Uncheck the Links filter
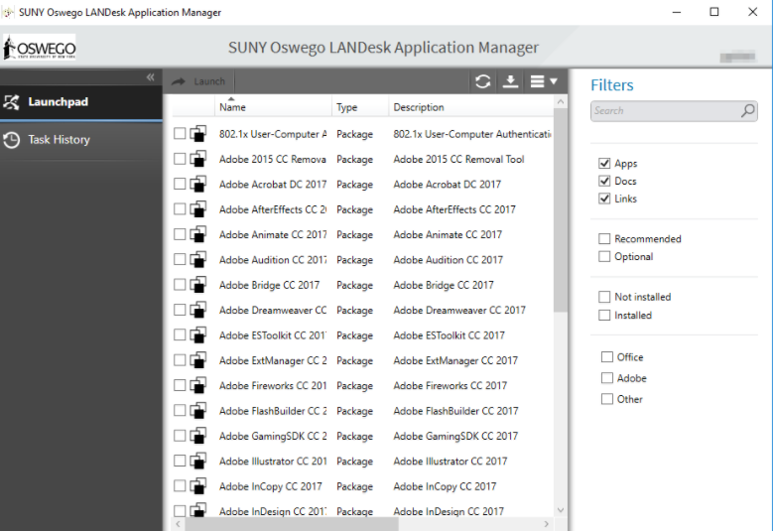Screen dimensions: 774x532 (604, 199)
